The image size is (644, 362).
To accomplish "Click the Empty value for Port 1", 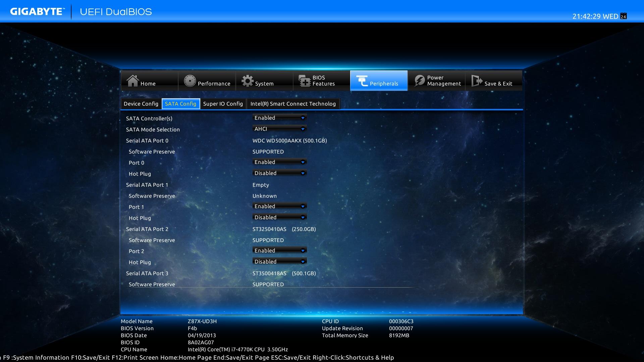I will click(x=261, y=185).
